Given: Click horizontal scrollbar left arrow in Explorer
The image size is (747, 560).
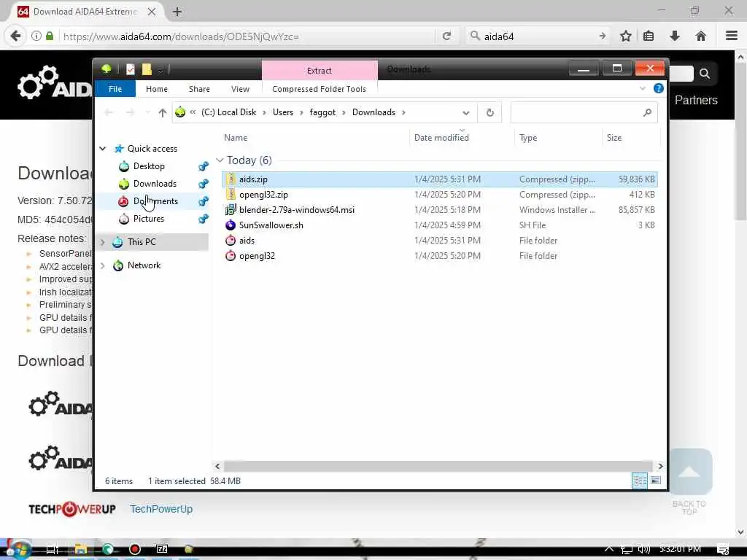Looking at the screenshot, I should click(217, 466).
